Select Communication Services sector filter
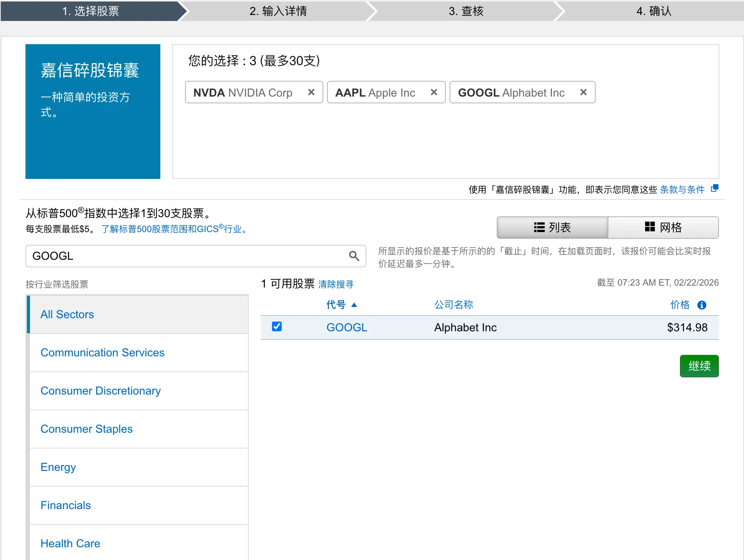The height and width of the screenshot is (560, 744). (102, 352)
